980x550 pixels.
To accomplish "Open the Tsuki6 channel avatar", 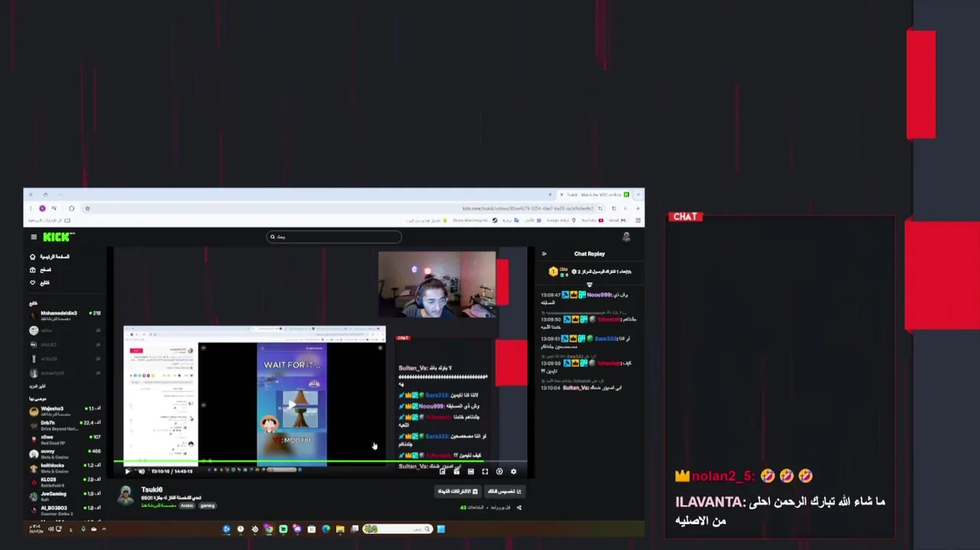I will [126, 495].
